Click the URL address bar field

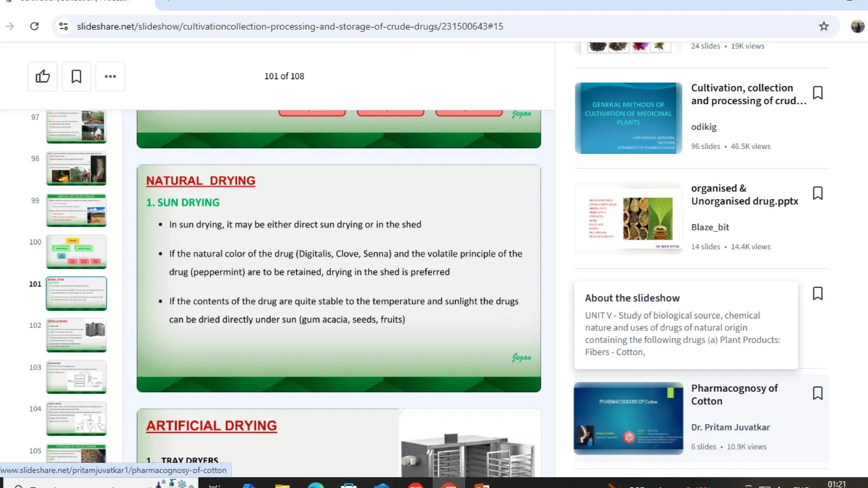click(x=290, y=26)
